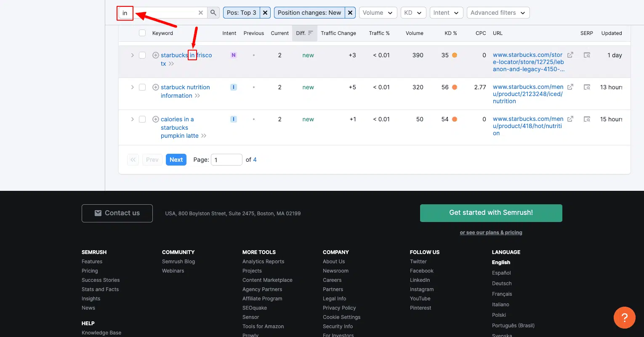Image resolution: width=644 pixels, height=337 pixels.
Task: Click double arrows after frisco tx keyword
Action: pos(171,64)
